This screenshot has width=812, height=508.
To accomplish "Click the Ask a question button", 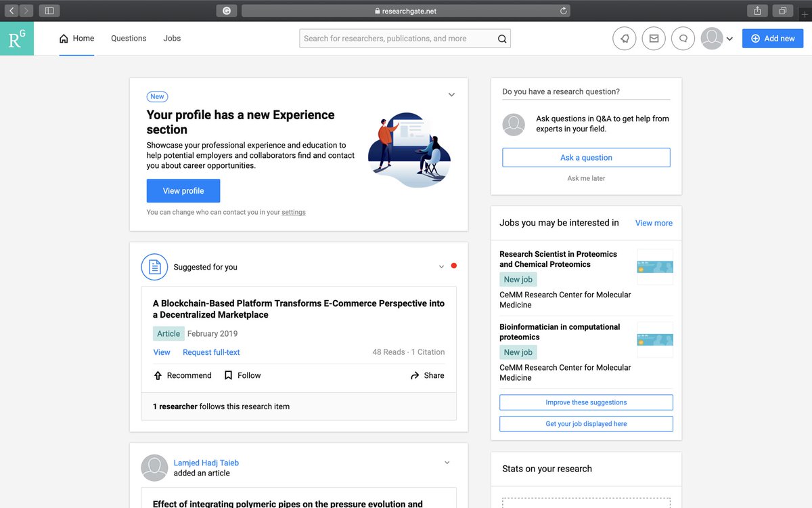I will tap(586, 158).
